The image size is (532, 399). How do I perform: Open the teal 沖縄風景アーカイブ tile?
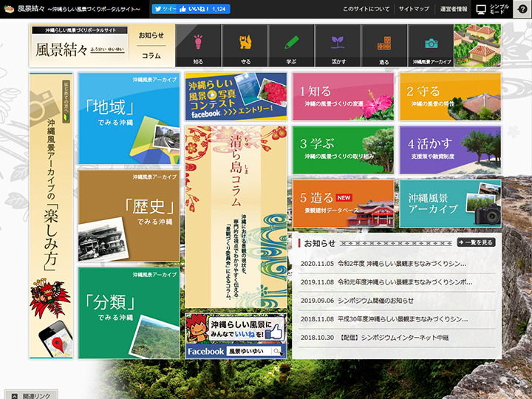point(450,204)
